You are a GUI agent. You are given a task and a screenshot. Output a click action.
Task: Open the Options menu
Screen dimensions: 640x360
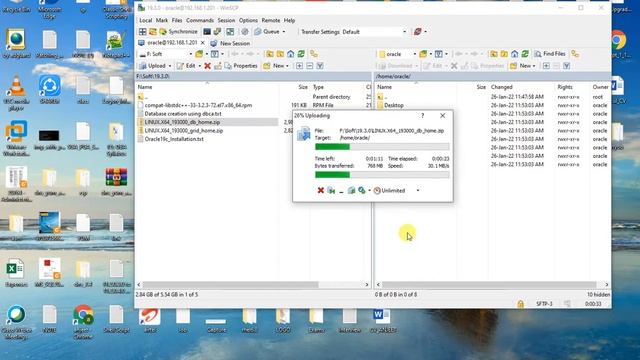pyautogui.click(x=248, y=20)
